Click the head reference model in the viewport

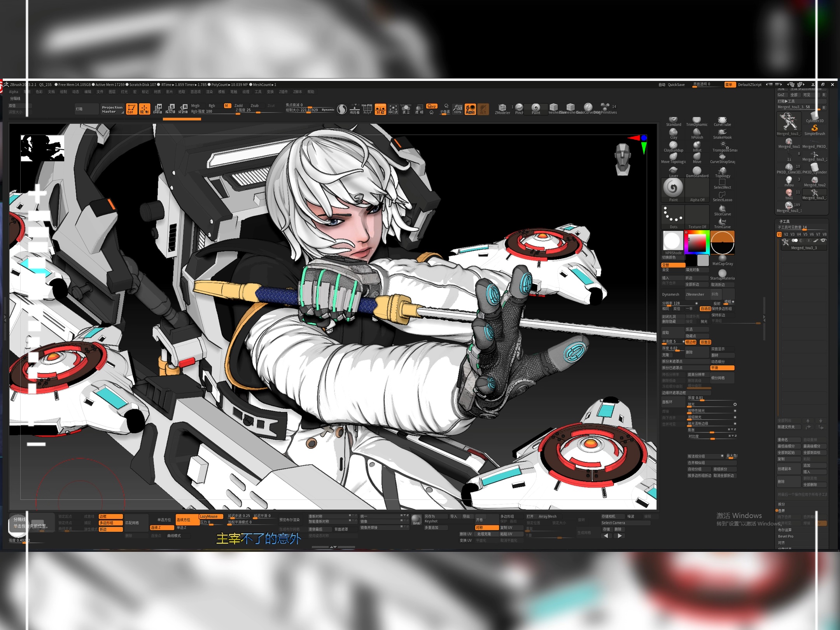click(623, 159)
